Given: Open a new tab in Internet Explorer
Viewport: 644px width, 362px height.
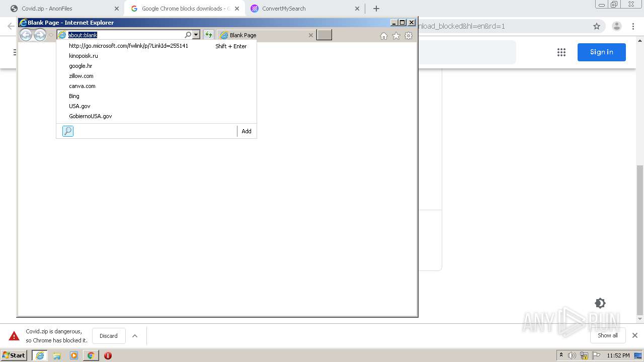Looking at the screenshot, I should [x=324, y=35].
